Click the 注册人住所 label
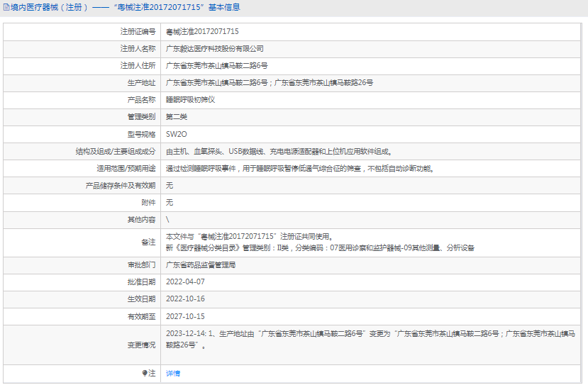The image size is (588, 385). [x=138, y=66]
